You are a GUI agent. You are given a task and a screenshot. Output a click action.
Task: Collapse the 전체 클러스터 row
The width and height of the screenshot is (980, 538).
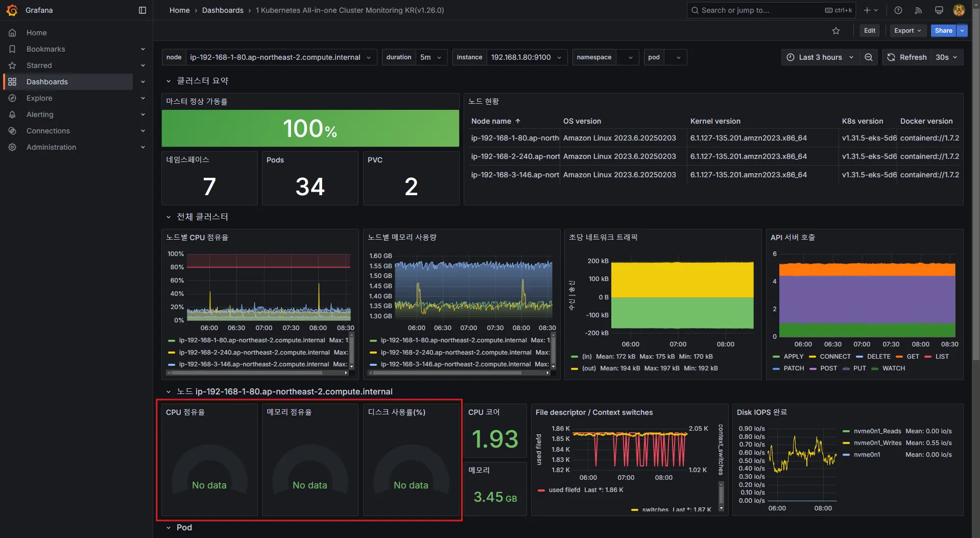point(168,217)
